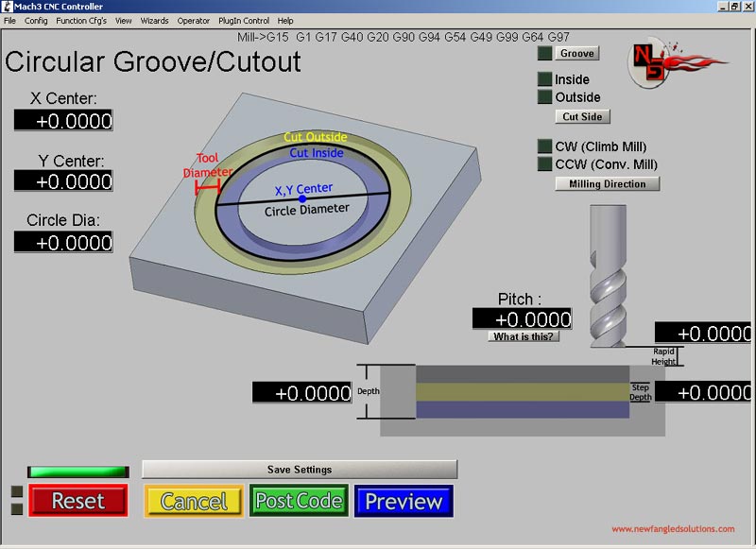Toggle the Inside indicator LED
Image resolution: width=756 pixels, height=549 pixels.
[x=545, y=79]
